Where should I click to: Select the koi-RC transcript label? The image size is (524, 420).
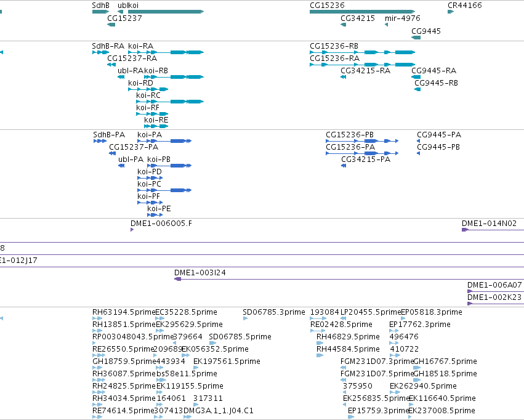point(148,95)
